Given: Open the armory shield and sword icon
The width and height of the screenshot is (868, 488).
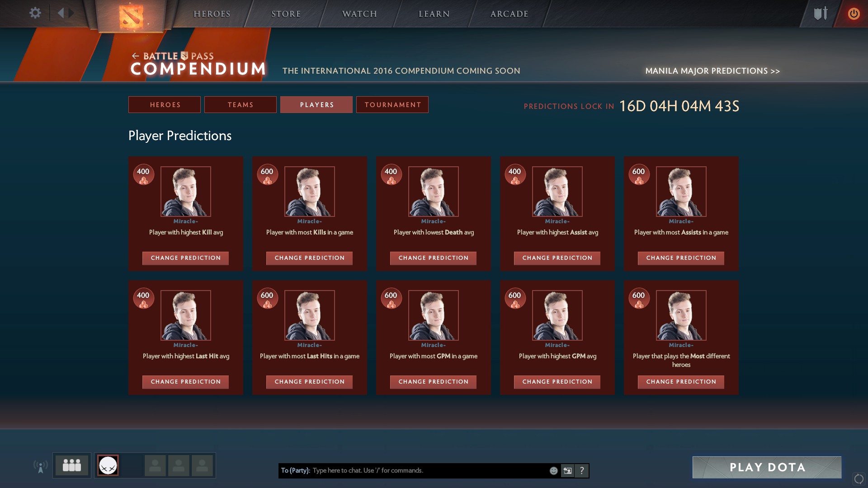Looking at the screenshot, I should (x=821, y=14).
